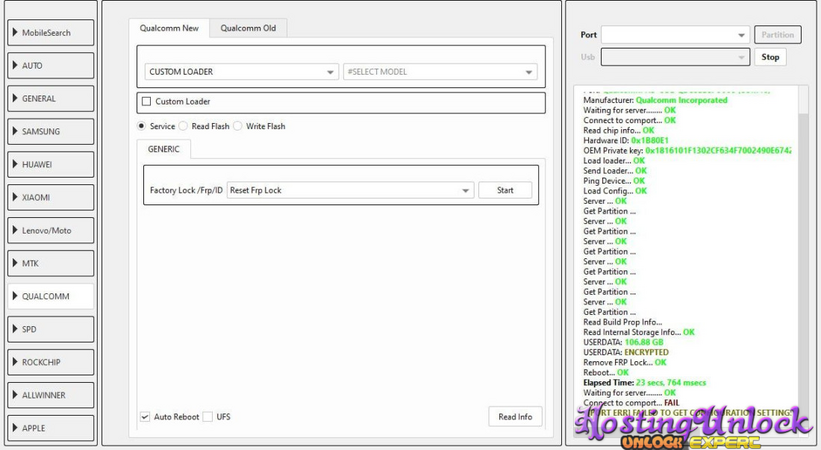Open the APPLE sidebar section
The image size is (821, 450).
point(51,428)
